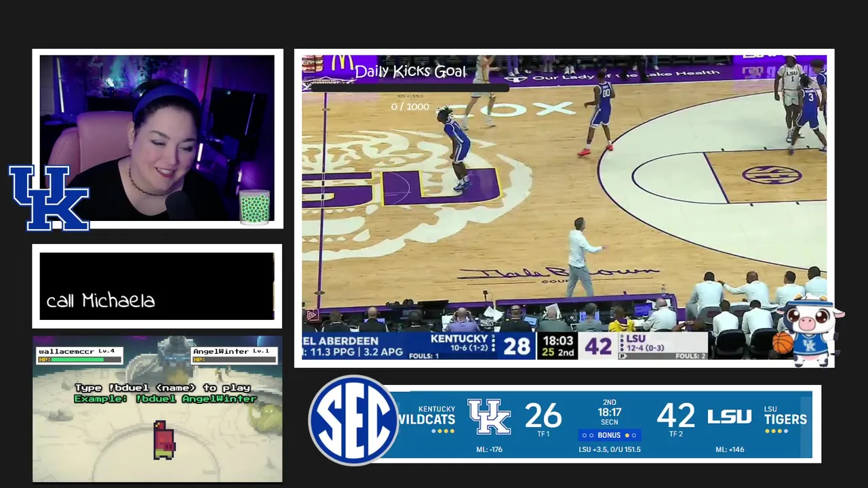Click the BONUS indicator

coord(609,435)
